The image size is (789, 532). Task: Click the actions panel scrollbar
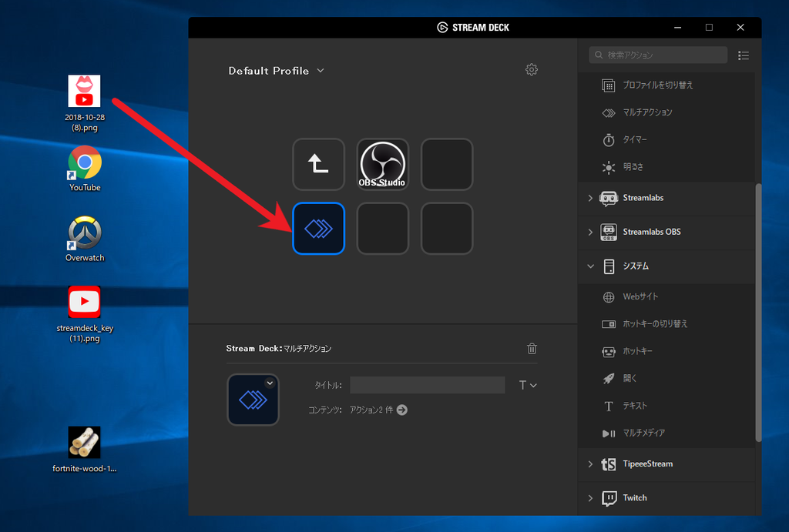tap(758, 312)
